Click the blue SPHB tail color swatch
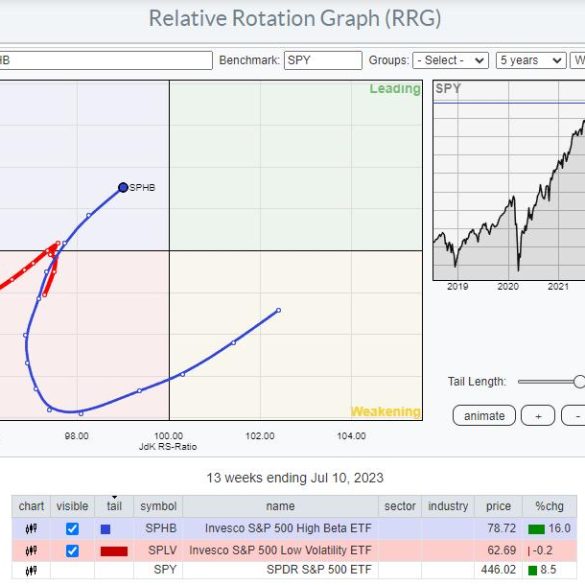The image size is (585, 585). point(106,529)
